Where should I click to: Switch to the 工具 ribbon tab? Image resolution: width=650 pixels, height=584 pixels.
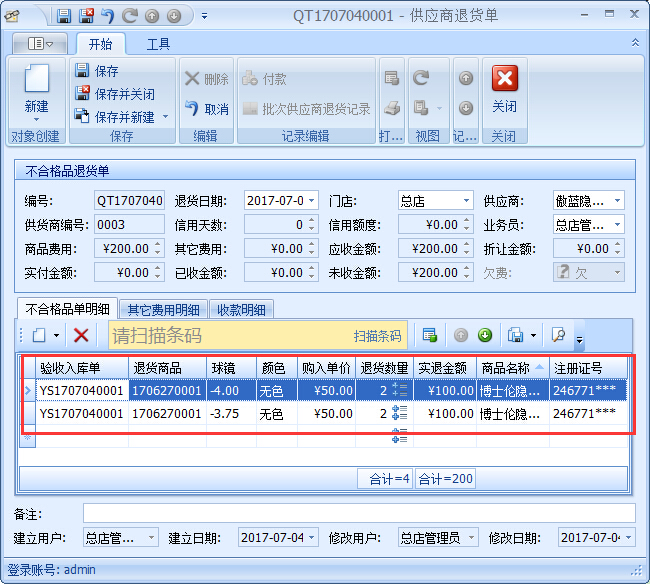coord(158,44)
